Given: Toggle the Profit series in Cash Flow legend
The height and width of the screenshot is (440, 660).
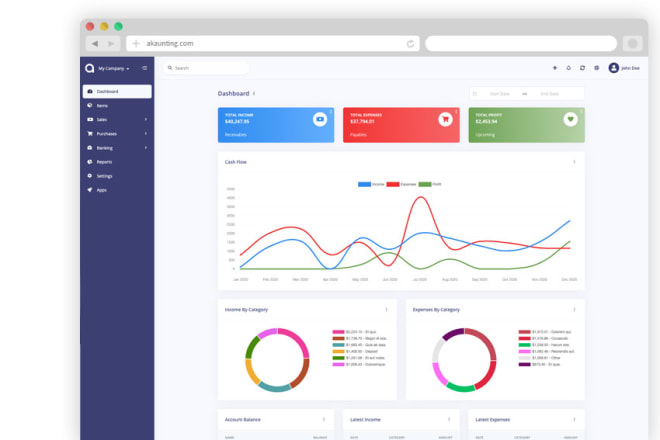Looking at the screenshot, I should click(x=430, y=184).
